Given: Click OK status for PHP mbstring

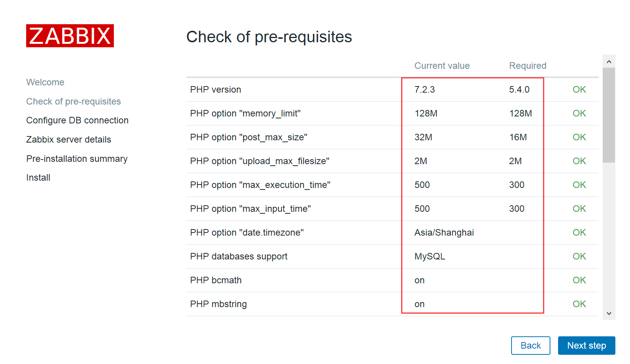Looking at the screenshot, I should coord(579,304).
